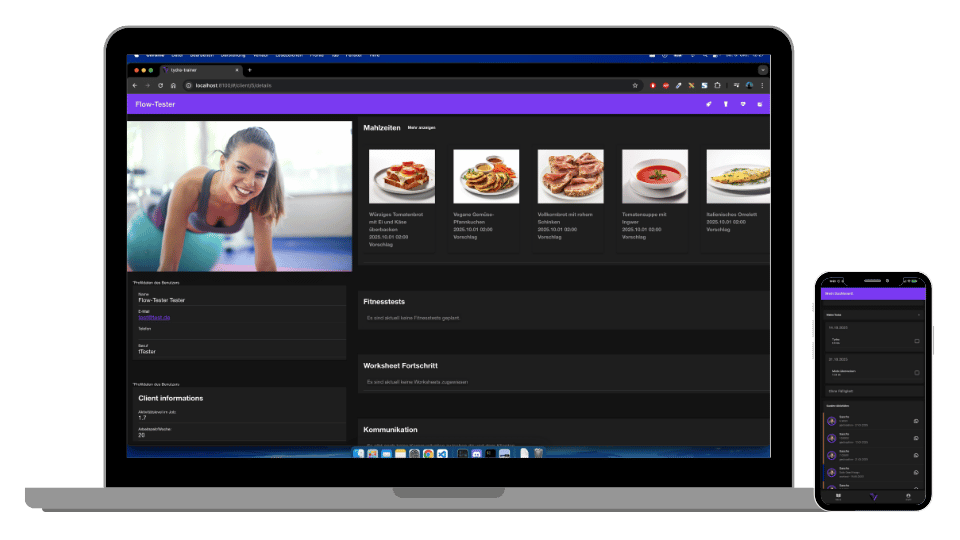960x540 pixels.
Task: Click the Apple menu icon
Action: [137, 56]
